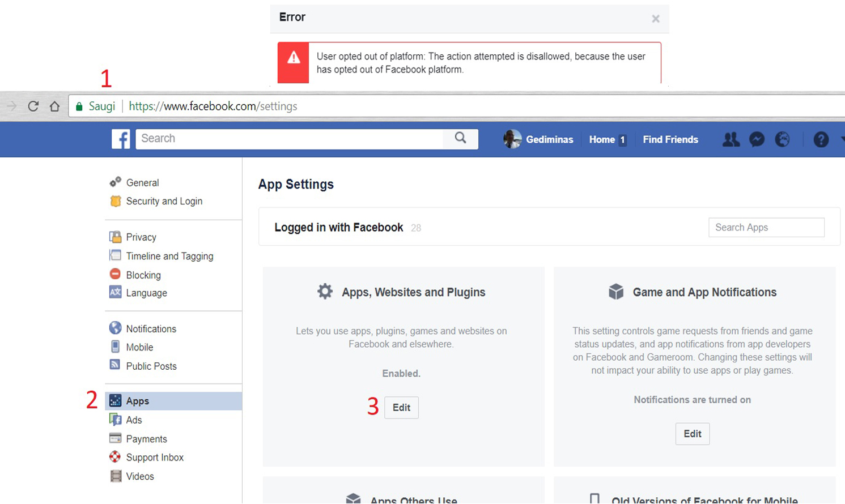Click the red warning triangle icon
The image size is (845, 504).
(x=294, y=57)
